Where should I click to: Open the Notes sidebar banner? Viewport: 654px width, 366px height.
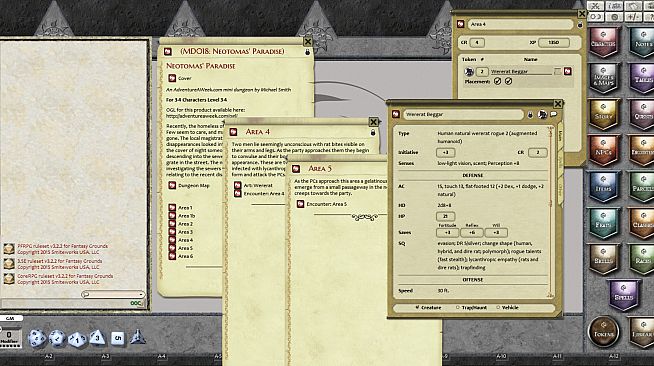click(643, 43)
